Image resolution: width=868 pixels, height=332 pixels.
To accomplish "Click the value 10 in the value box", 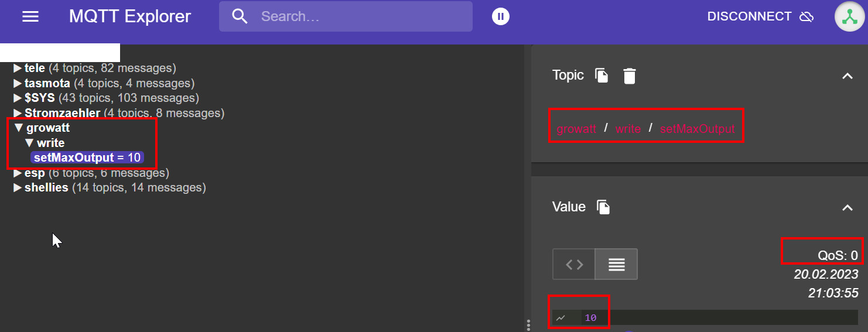I will pos(590,318).
